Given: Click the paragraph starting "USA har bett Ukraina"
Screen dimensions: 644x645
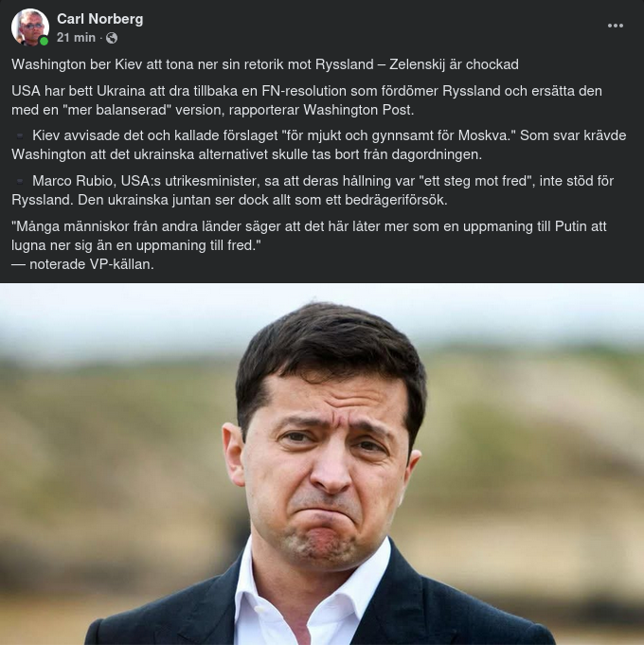Looking at the screenshot, I should tap(307, 100).
